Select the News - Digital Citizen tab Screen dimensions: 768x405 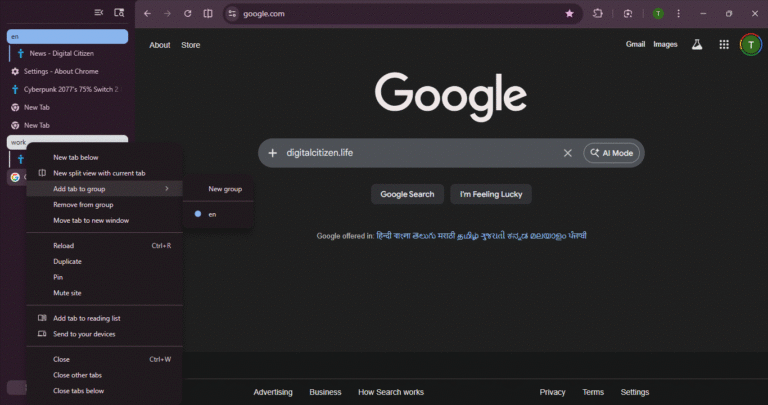tap(68, 53)
